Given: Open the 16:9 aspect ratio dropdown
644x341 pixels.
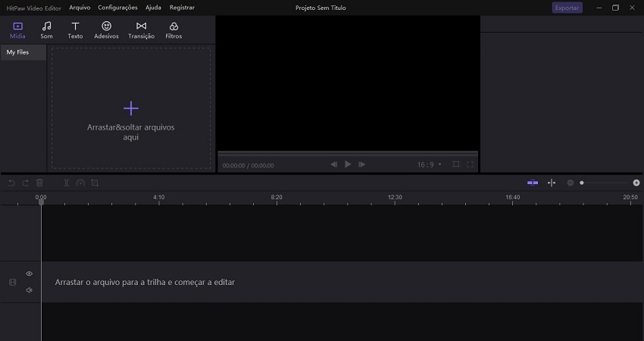Looking at the screenshot, I should [429, 164].
